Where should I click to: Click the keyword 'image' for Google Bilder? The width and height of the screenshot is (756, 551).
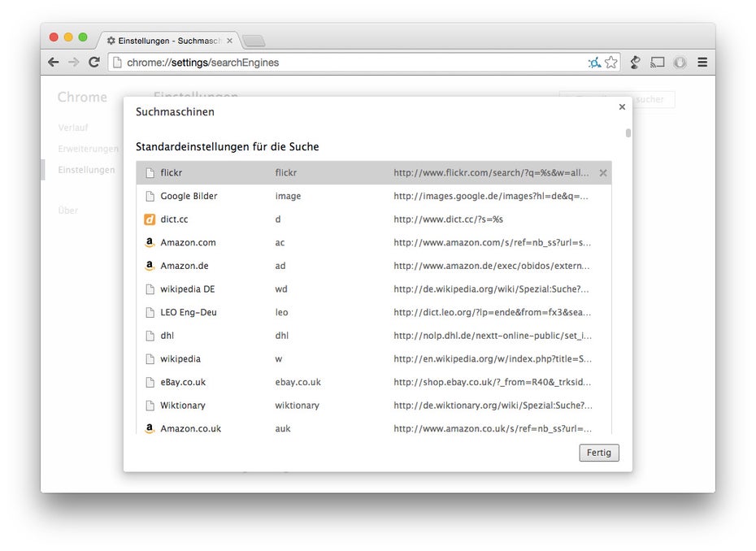288,196
